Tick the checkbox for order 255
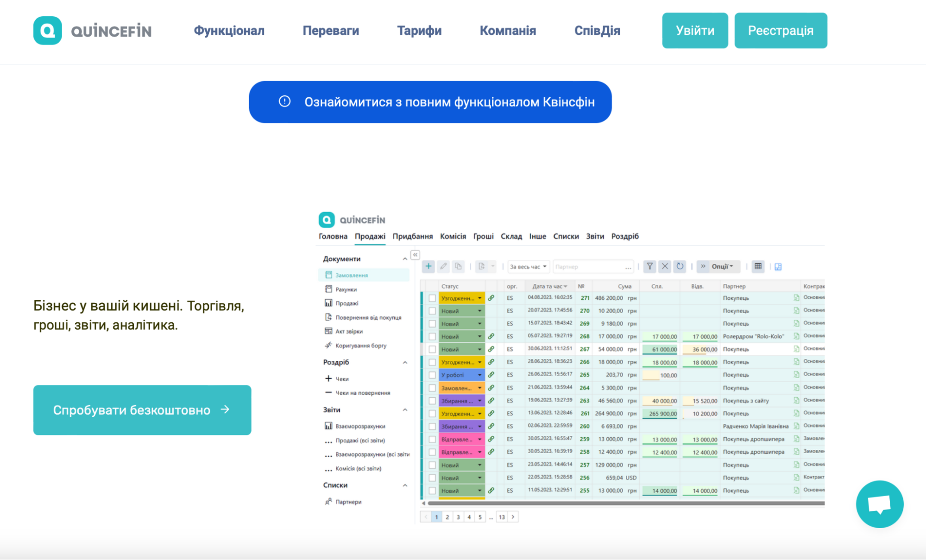The height and width of the screenshot is (560, 926). [432, 491]
